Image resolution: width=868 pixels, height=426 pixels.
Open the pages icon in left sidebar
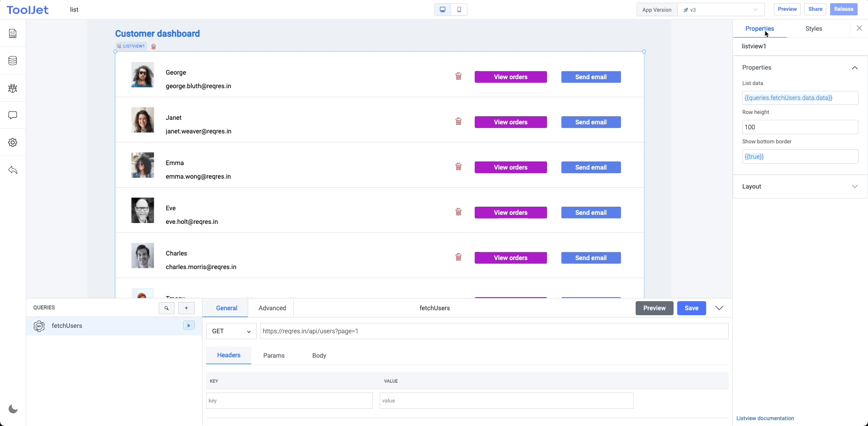[13, 33]
